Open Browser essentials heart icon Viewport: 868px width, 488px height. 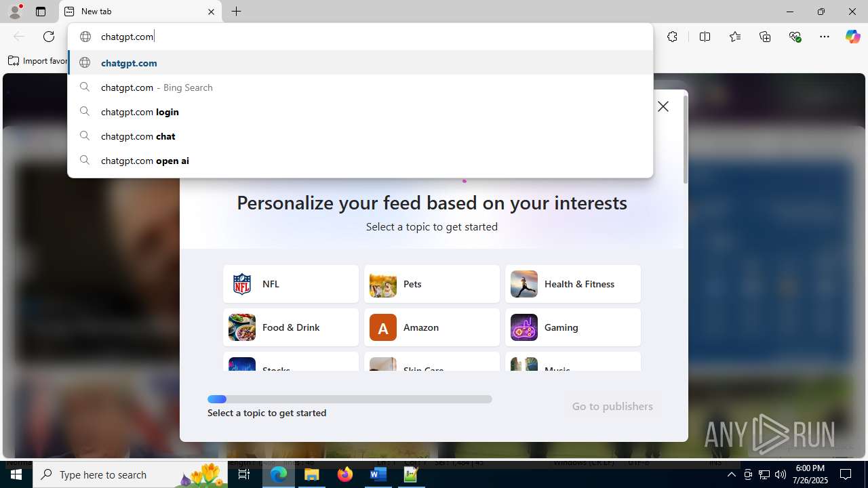click(795, 37)
